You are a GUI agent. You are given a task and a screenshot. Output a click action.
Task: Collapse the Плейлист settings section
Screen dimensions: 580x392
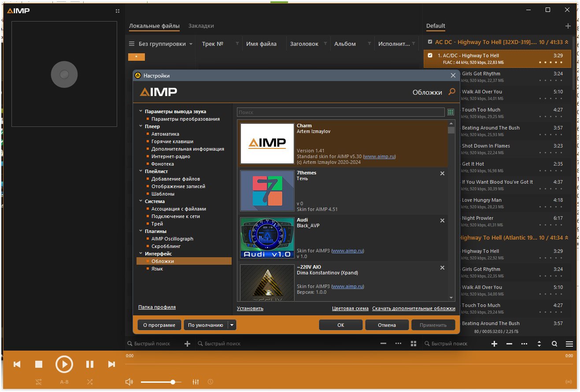tap(141, 171)
